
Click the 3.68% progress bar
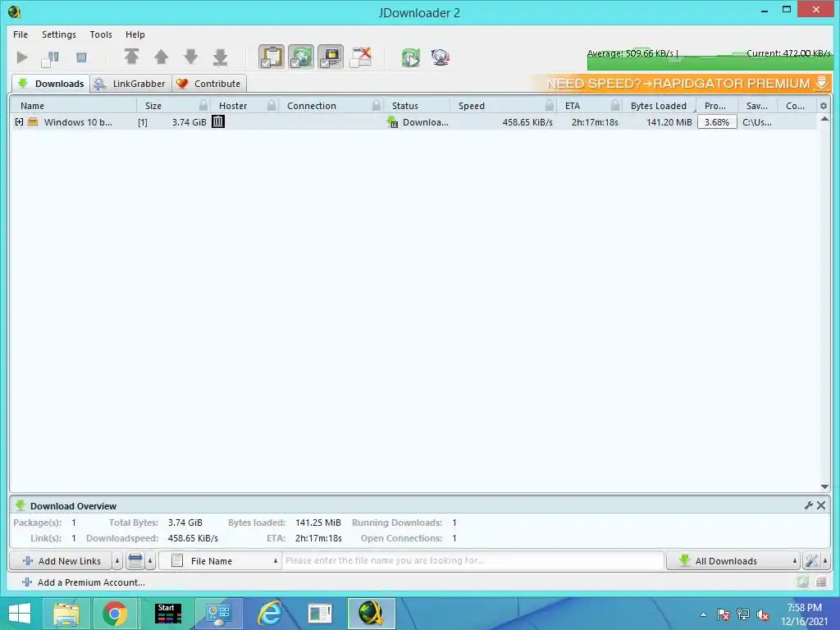click(x=717, y=122)
